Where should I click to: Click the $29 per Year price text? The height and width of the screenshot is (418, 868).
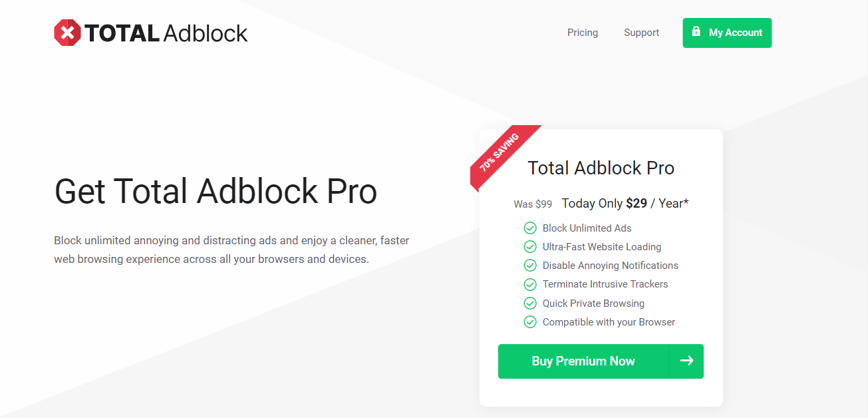(x=636, y=203)
